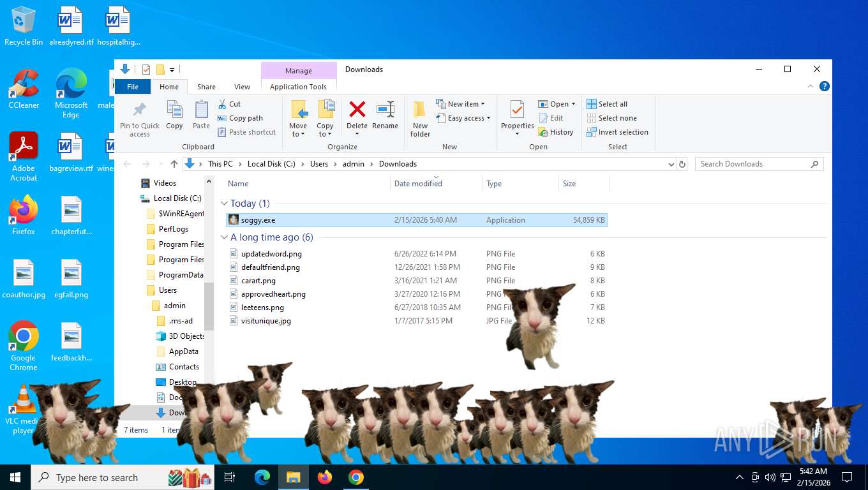This screenshot has height=490, width=868.
Task: Click the Paste ribbon icon
Action: [x=201, y=115]
